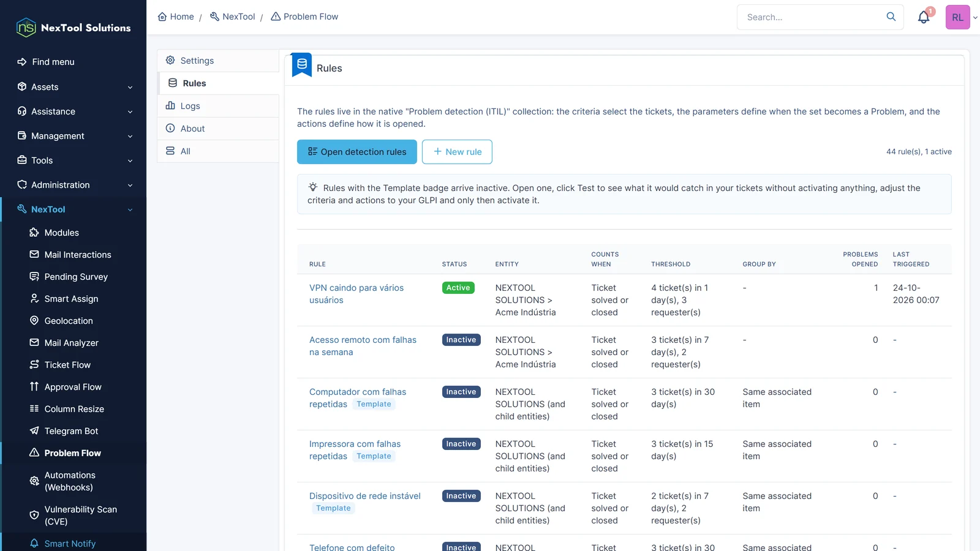Collapse the NexTool menu chevron
Image resolution: width=980 pixels, height=551 pixels.
(130, 210)
